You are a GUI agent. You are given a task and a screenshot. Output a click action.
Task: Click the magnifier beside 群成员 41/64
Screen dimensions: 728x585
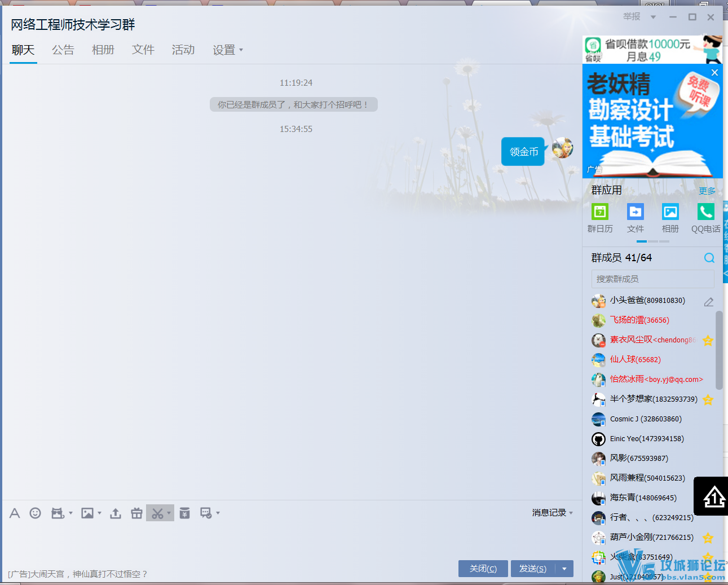[x=709, y=258]
